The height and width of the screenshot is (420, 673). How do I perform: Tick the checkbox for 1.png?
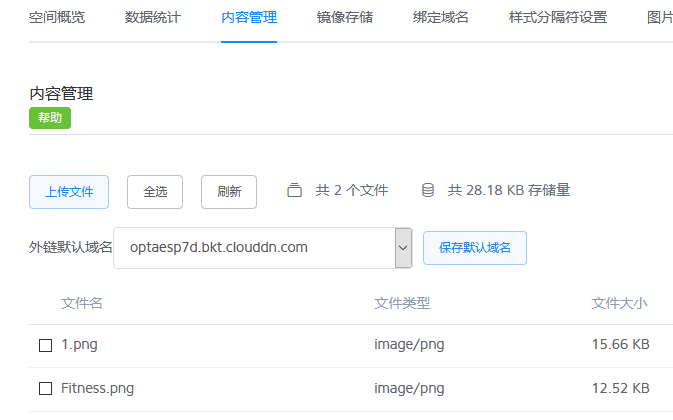45,345
